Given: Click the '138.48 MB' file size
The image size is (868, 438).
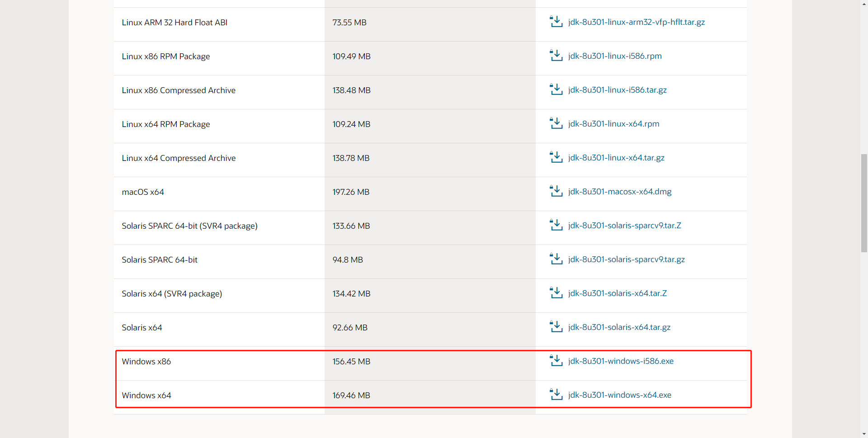Looking at the screenshot, I should pyautogui.click(x=352, y=90).
